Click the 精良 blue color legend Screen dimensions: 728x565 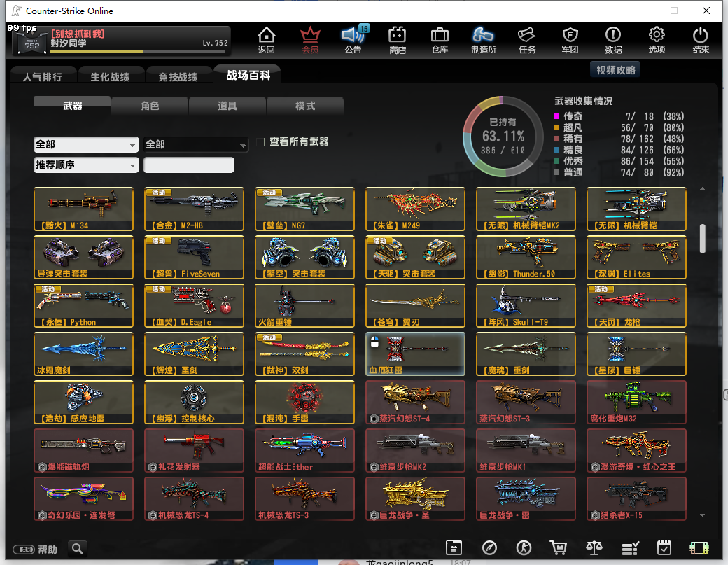556,150
